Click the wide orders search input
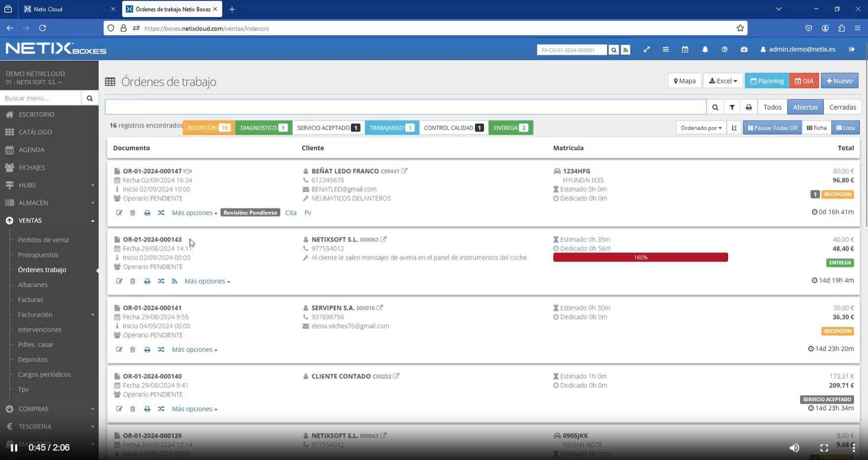 [x=406, y=107]
